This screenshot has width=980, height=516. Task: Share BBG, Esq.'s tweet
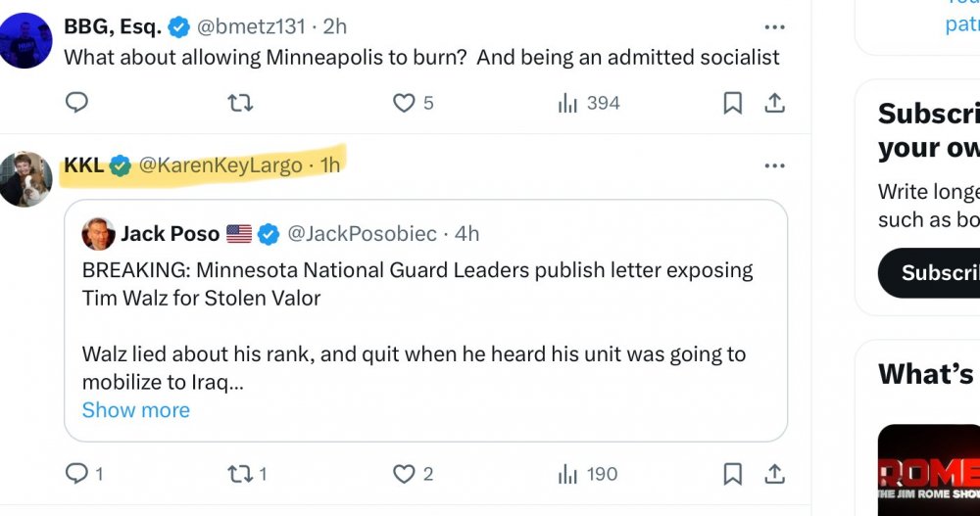coord(774,103)
